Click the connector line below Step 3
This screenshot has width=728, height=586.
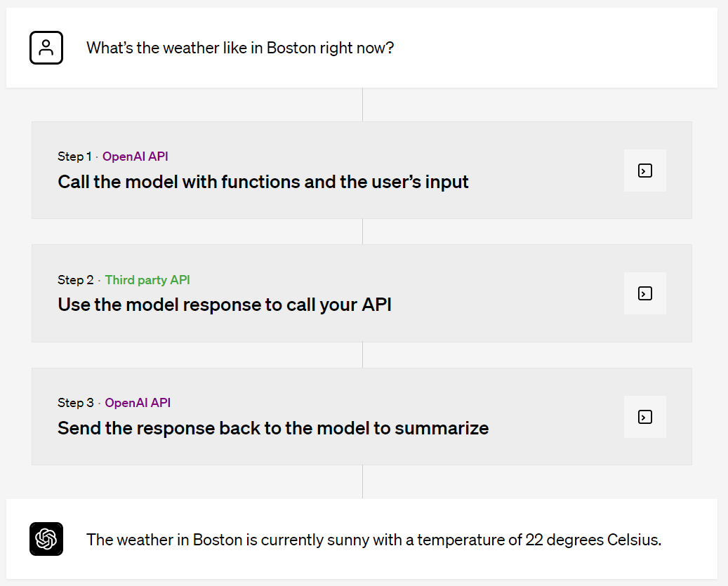tap(362, 481)
